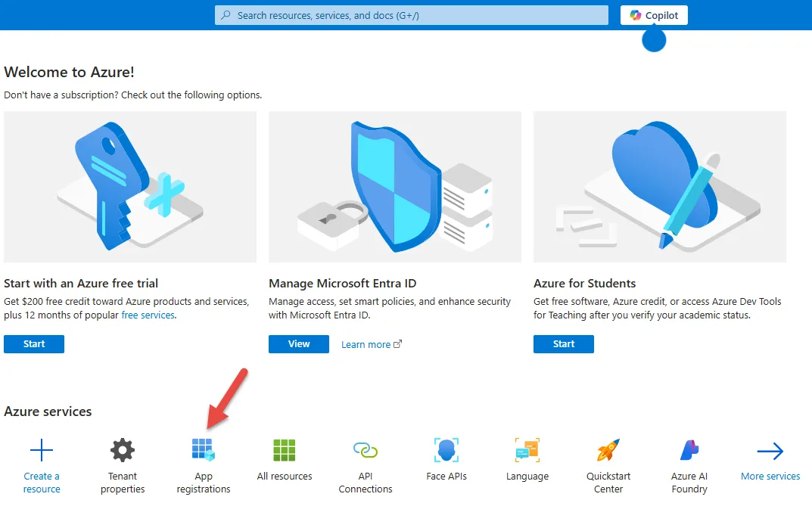The image size is (812, 531).
Task: Open Quickstart Center rocket icon
Action: pos(608,450)
